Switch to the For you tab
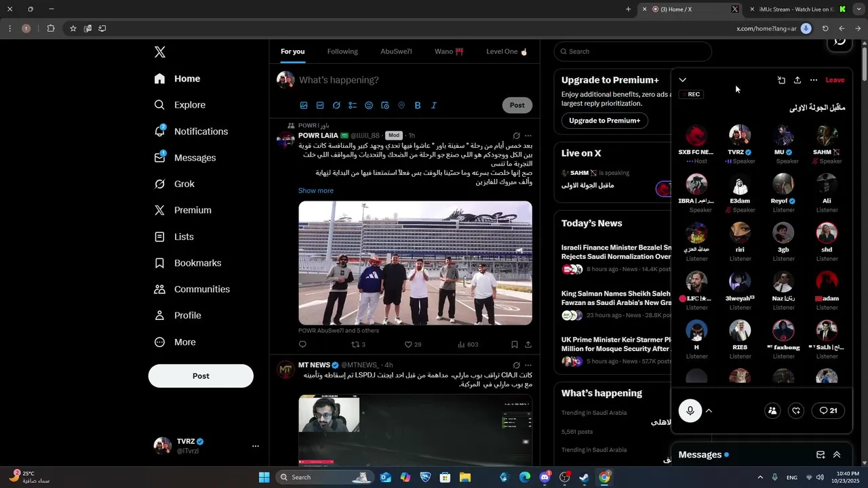Screen dimensions: 868x488 [x=293, y=52]
